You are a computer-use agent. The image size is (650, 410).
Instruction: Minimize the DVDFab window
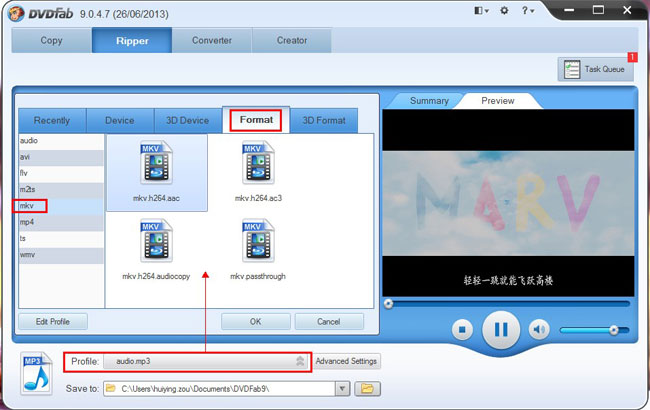569,10
